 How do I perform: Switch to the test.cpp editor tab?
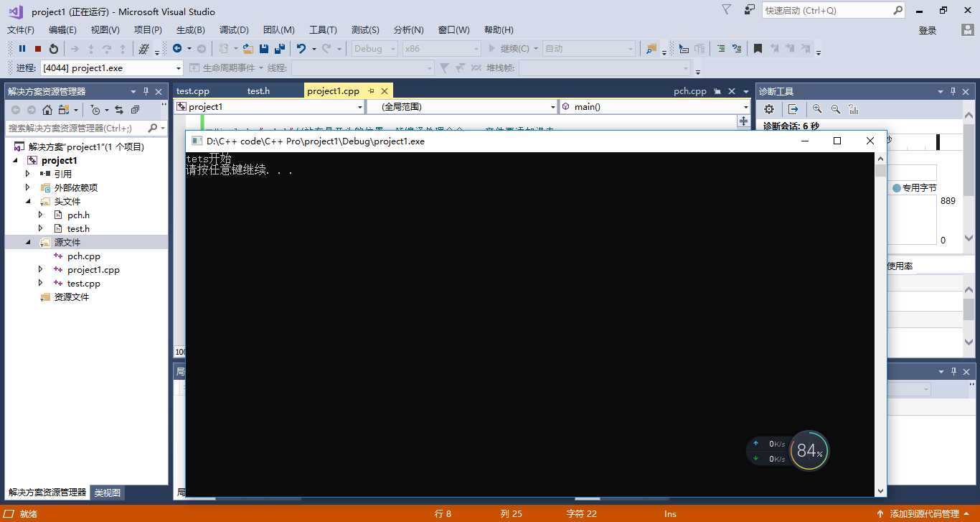click(x=193, y=91)
